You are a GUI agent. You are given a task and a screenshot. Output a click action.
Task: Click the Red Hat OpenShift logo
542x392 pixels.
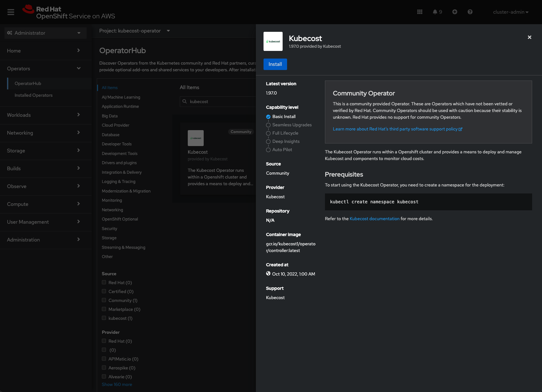click(69, 12)
